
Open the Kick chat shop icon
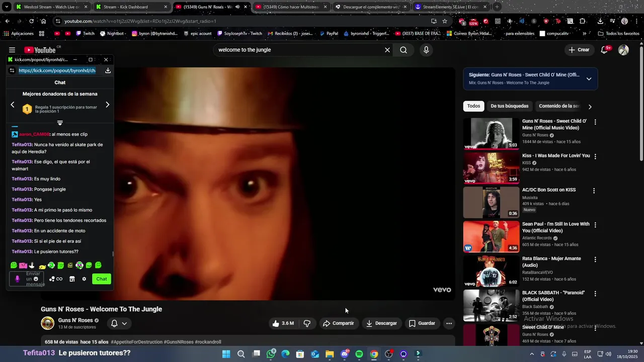pos(72,279)
